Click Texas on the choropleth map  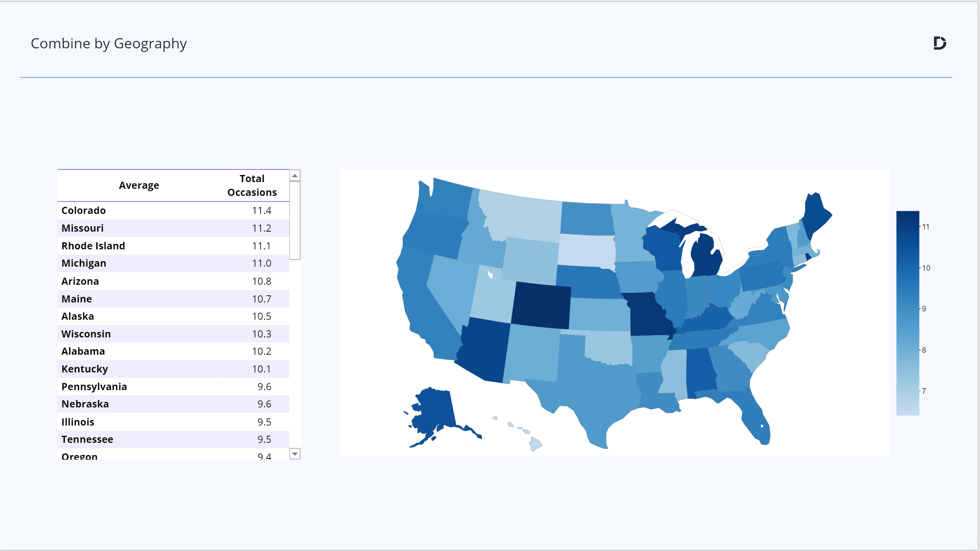click(x=590, y=385)
